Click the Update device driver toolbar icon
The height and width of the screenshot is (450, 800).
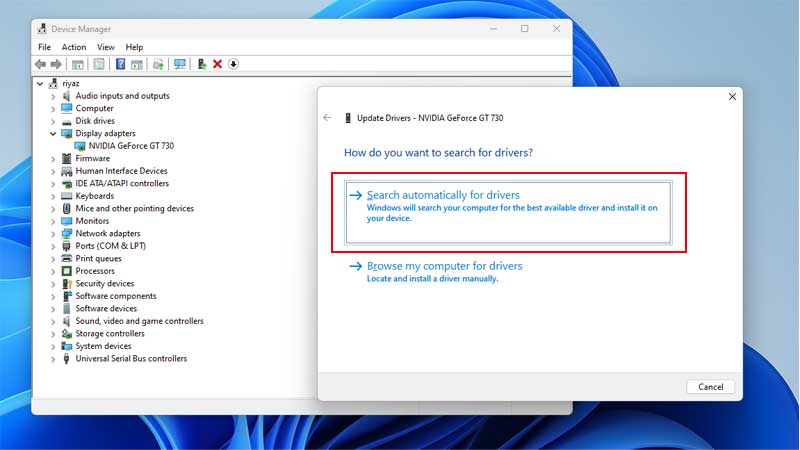202,64
